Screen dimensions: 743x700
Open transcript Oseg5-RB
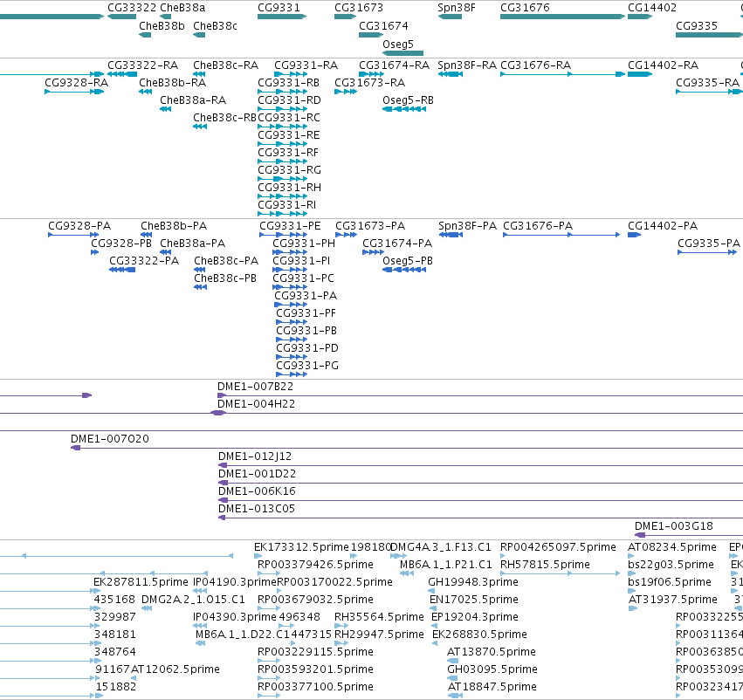[408, 100]
